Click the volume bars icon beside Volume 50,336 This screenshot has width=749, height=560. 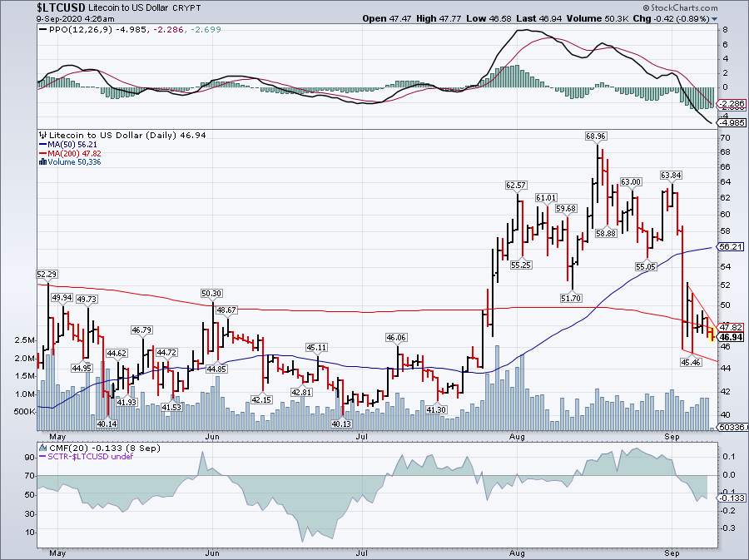[43, 161]
